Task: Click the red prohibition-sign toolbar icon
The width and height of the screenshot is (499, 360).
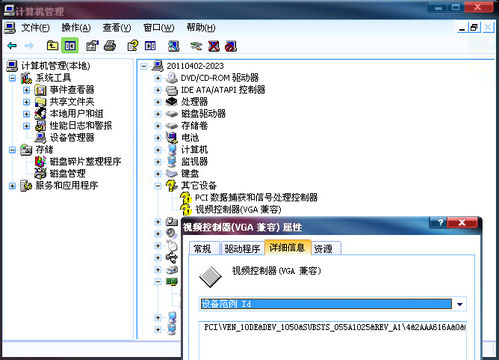Action: coord(231,46)
